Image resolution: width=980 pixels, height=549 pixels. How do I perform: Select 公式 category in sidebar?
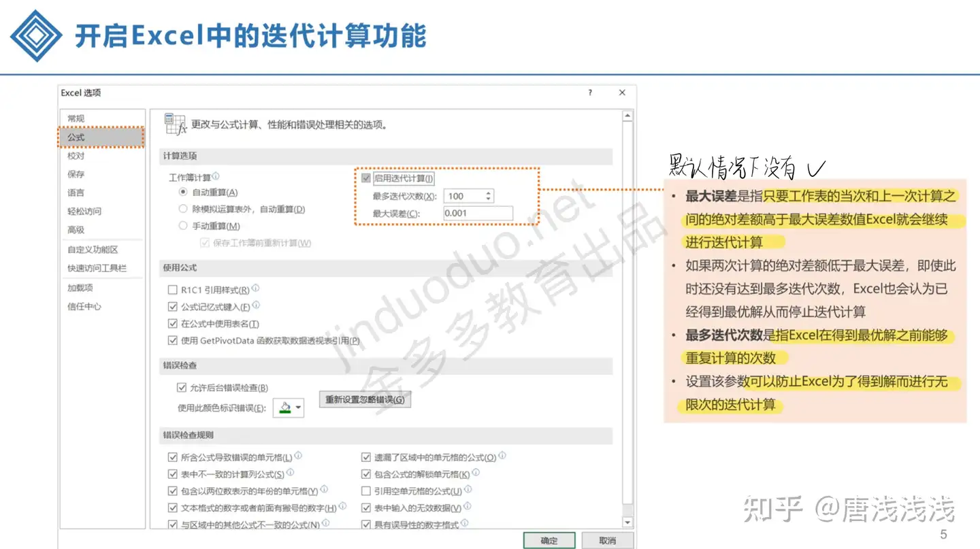tap(102, 137)
